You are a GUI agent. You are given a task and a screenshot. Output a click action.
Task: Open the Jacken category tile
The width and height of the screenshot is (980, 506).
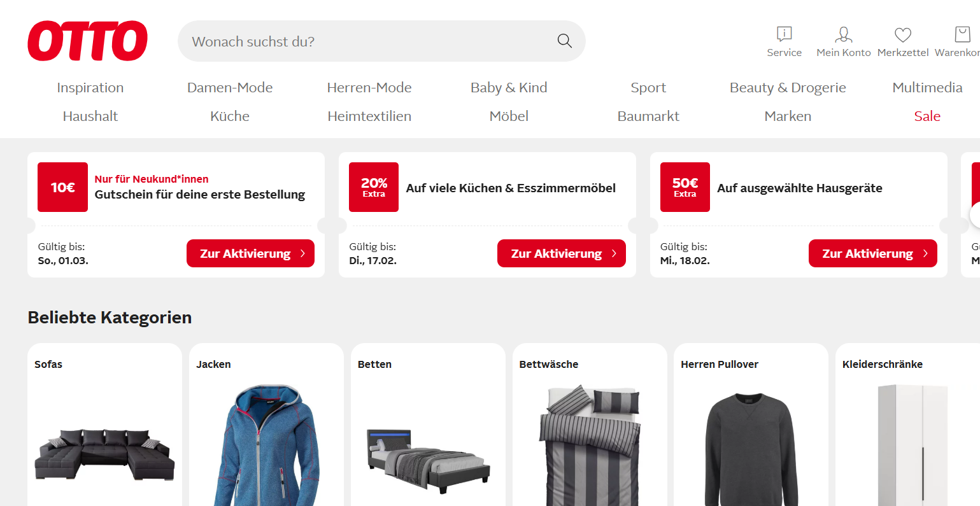click(x=266, y=433)
